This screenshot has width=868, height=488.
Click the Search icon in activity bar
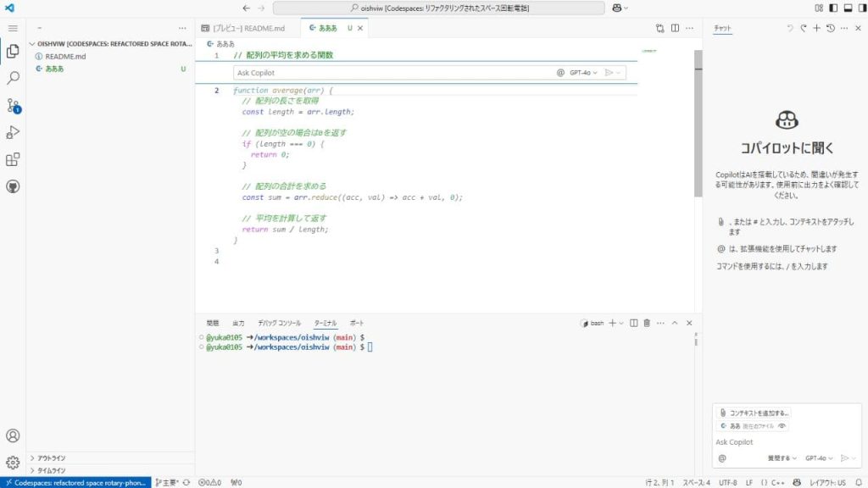point(13,78)
